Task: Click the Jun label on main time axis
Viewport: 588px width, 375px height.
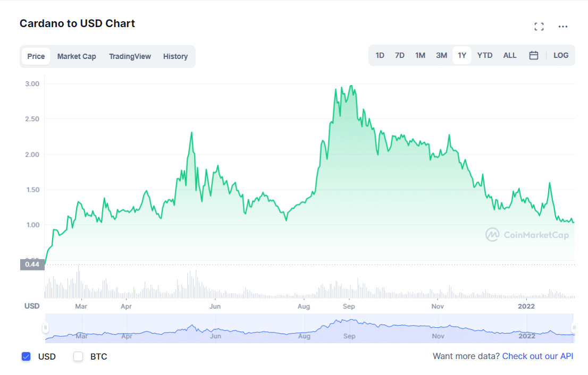Action: tap(215, 306)
